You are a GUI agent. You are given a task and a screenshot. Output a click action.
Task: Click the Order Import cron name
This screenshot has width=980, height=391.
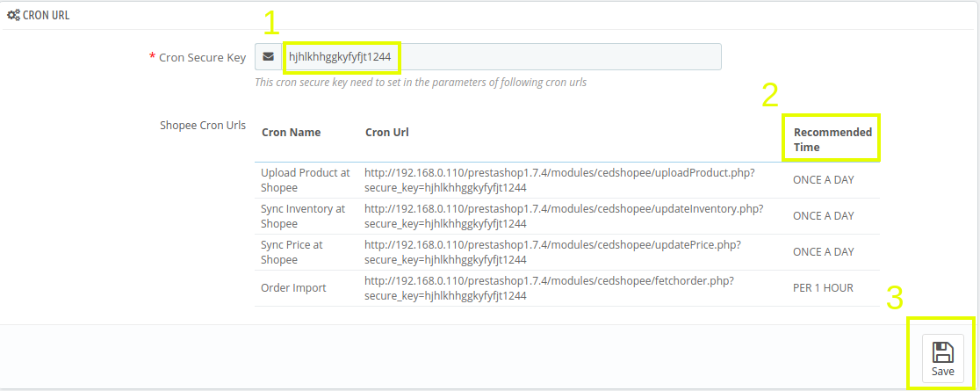pyautogui.click(x=294, y=288)
